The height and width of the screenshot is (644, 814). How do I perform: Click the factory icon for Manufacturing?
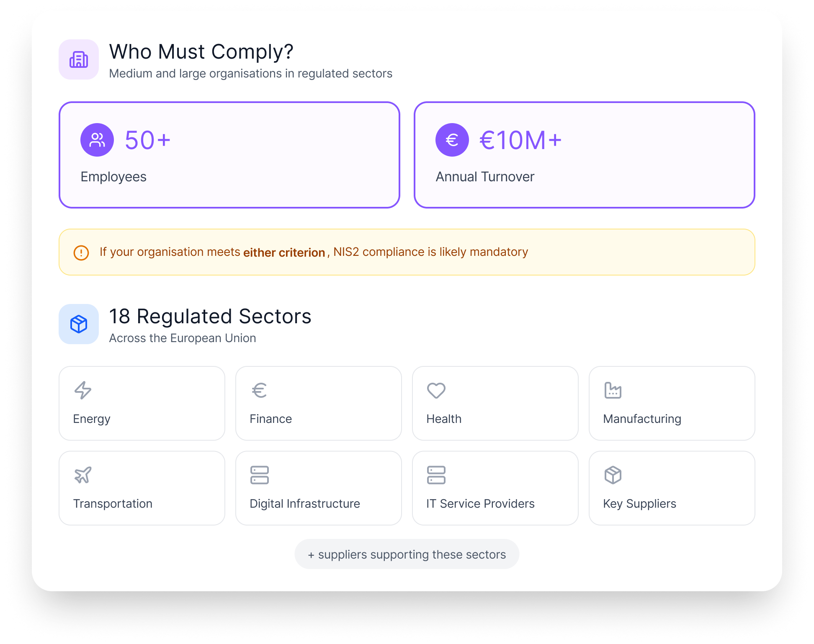[x=613, y=390]
